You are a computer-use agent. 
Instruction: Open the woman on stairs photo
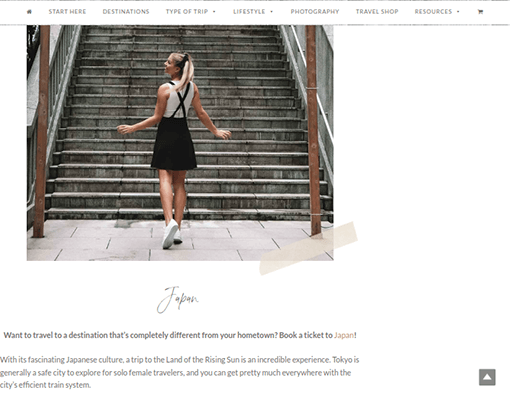tap(180, 143)
